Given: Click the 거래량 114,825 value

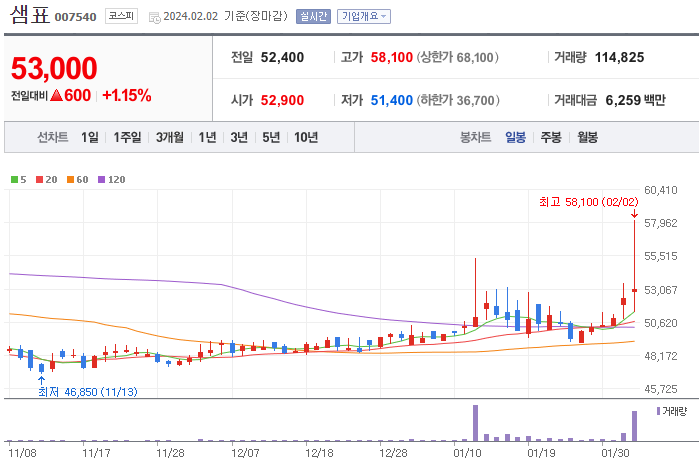Looking at the screenshot, I should coord(619,57).
